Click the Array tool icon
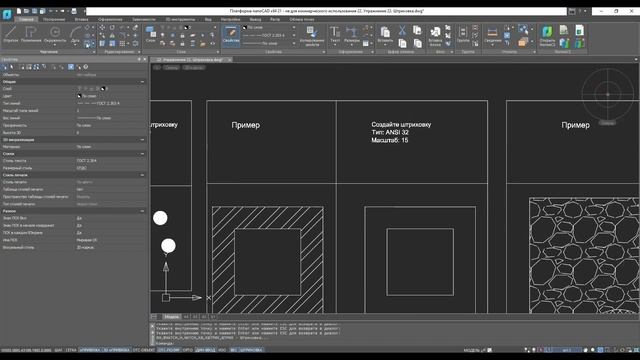The height and width of the screenshot is (360, 640). coord(122,44)
